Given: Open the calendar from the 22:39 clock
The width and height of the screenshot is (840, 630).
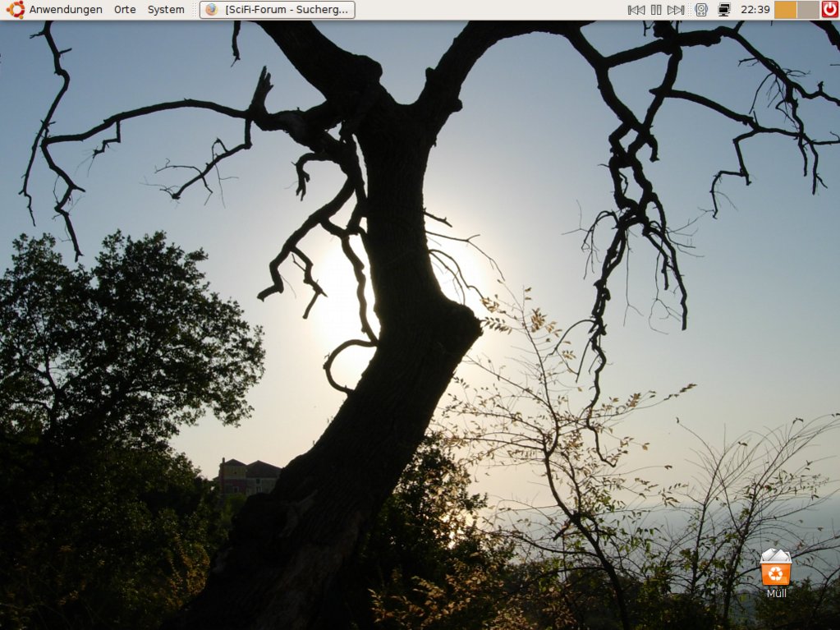Looking at the screenshot, I should coord(755,10).
